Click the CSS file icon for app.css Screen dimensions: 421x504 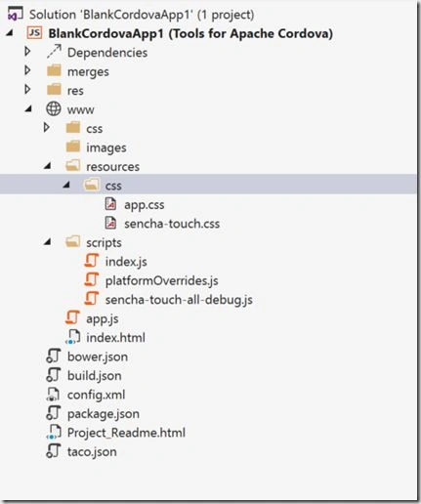(110, 204)
